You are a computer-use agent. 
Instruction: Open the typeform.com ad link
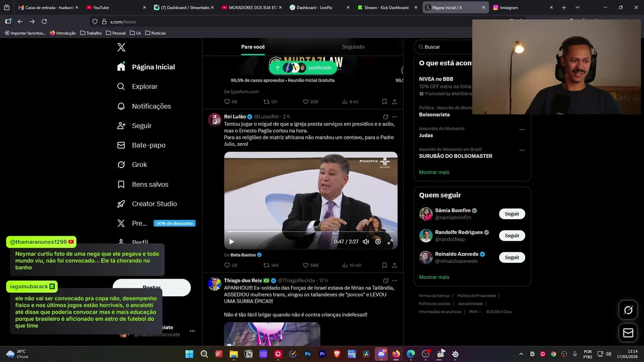click(242, 92)
